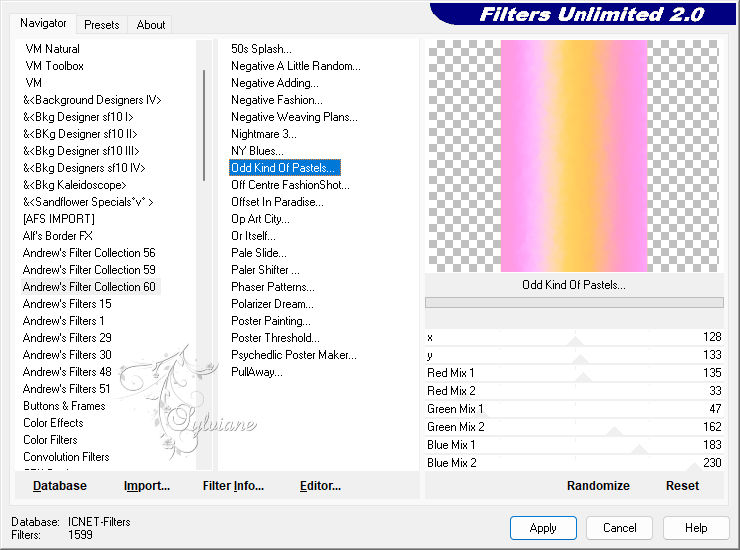Choose Poster Painting... filter

tap(271, 321)
